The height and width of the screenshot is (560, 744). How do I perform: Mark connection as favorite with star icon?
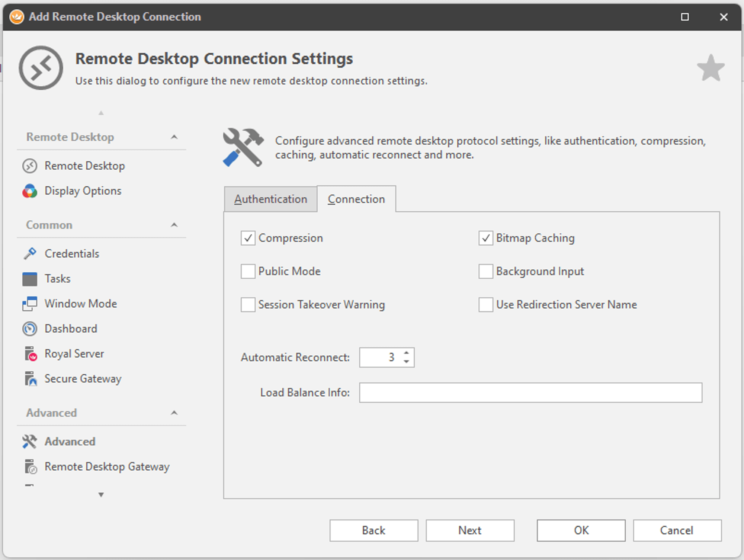coord(711,68)
